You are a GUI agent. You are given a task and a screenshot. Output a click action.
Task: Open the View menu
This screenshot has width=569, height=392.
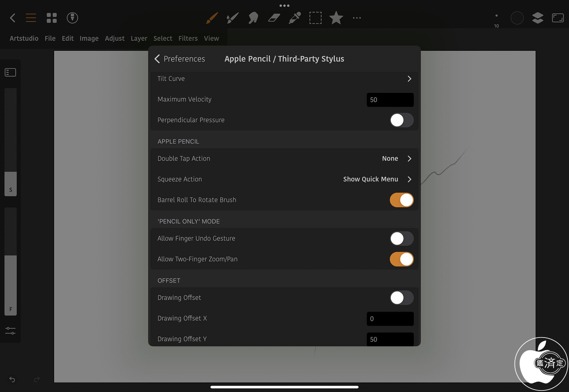(x=211, y=38)
